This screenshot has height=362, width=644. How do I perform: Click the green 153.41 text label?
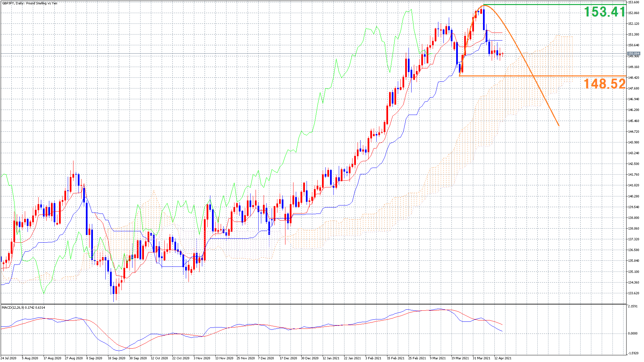(x=605, y=12)
